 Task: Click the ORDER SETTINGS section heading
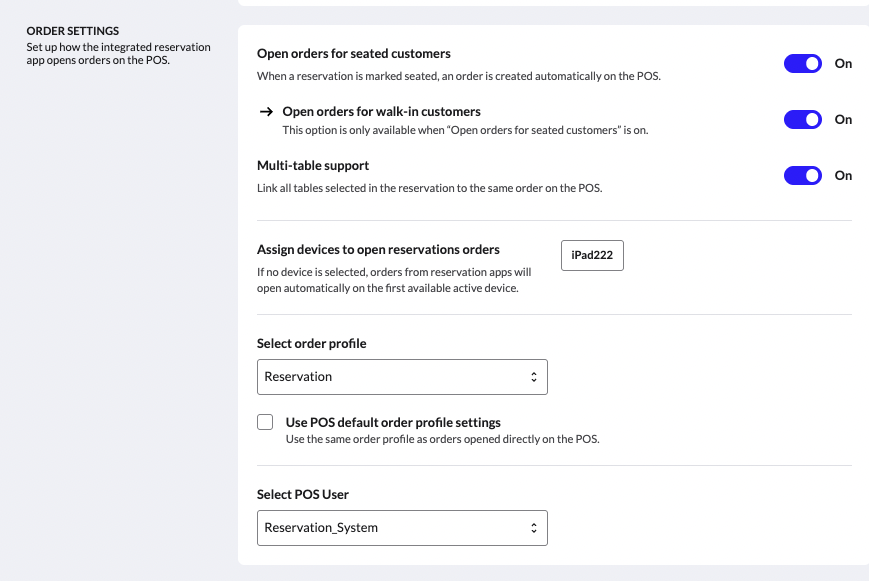(73, 32)
